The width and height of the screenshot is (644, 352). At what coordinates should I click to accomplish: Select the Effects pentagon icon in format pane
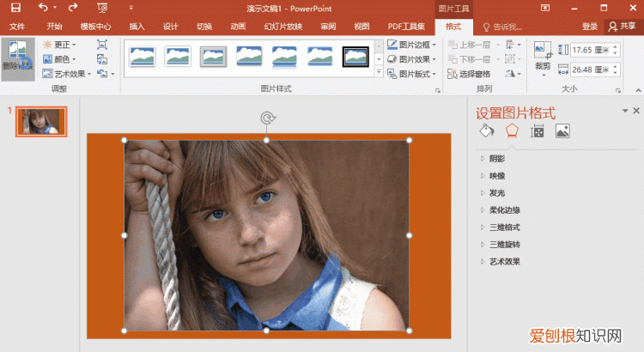pos(512,131)
